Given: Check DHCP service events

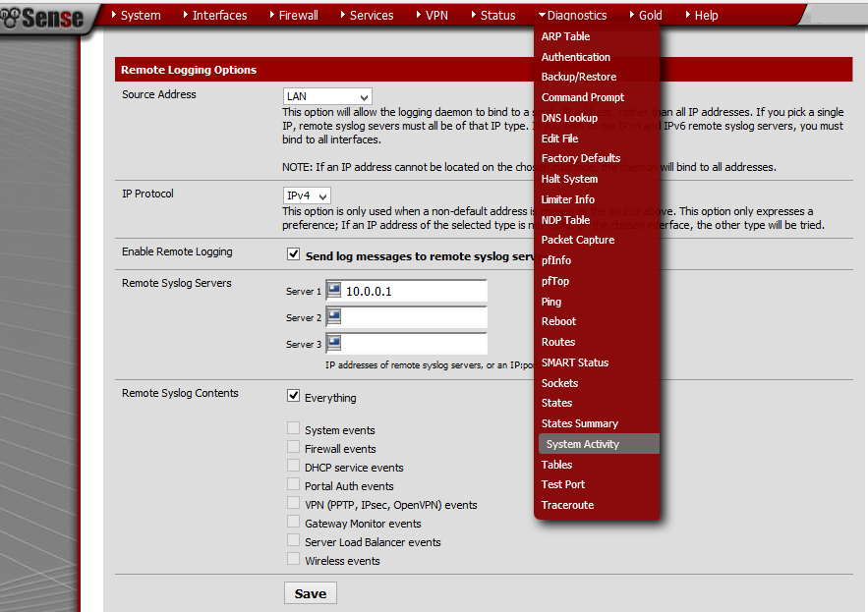Looking at the screenshot, I should 293,466.
